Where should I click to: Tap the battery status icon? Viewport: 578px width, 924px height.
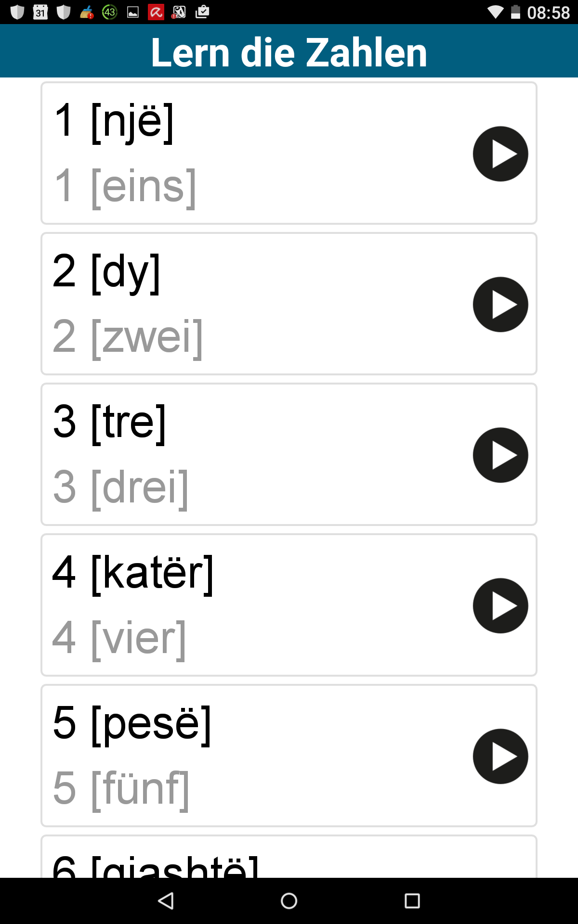(x=515, y=12)
